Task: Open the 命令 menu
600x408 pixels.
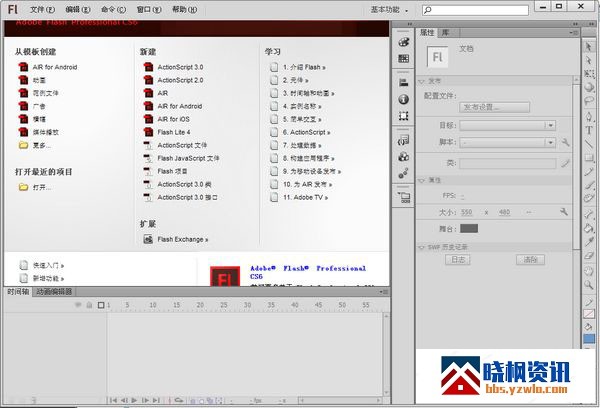Action: point(113,10)
